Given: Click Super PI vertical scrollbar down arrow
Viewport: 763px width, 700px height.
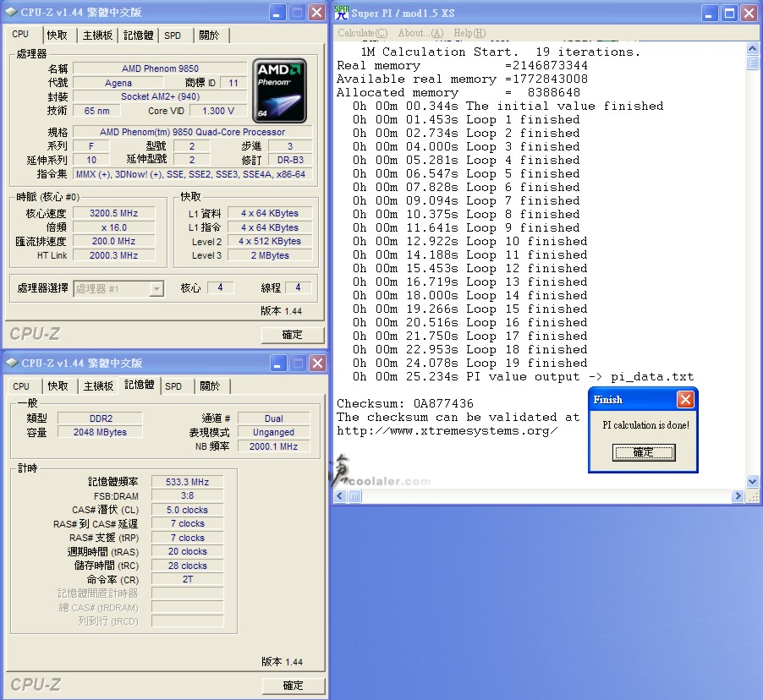Looking at the screenshot, I should click(x=752, y=482).
